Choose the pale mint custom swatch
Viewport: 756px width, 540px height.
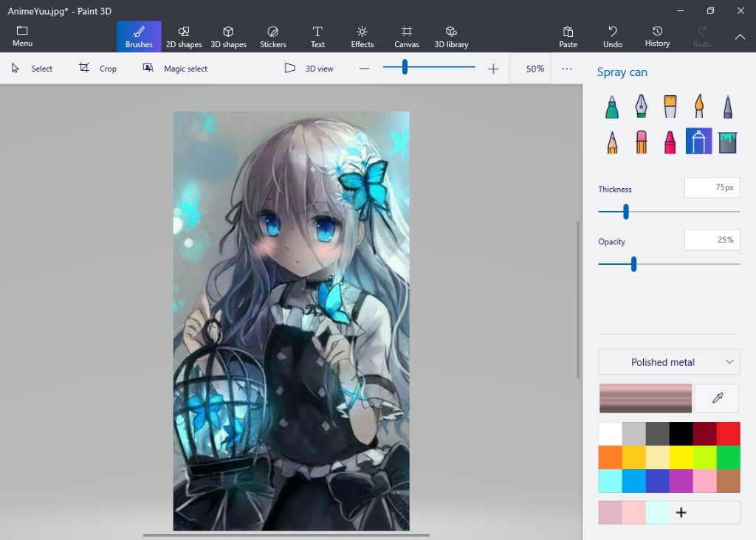point(657,512)
